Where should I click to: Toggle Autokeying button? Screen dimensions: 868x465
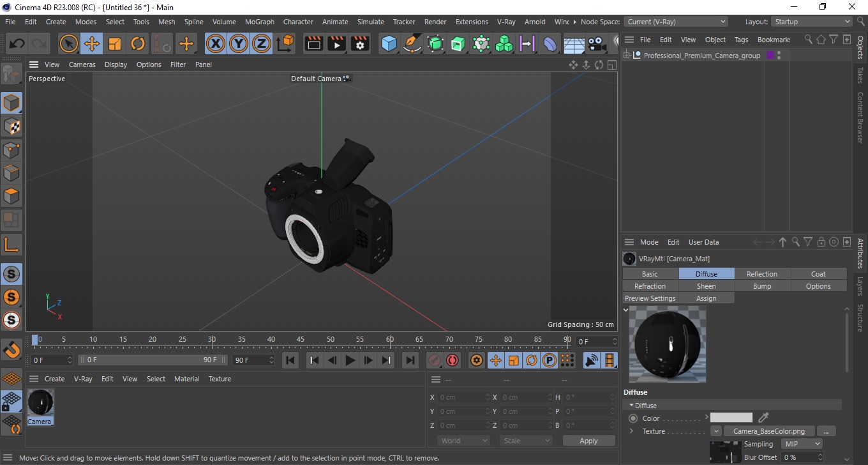point(453,360)
